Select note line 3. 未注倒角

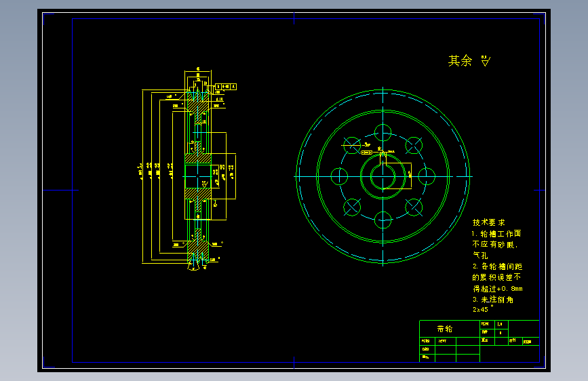tap(493, 299)
